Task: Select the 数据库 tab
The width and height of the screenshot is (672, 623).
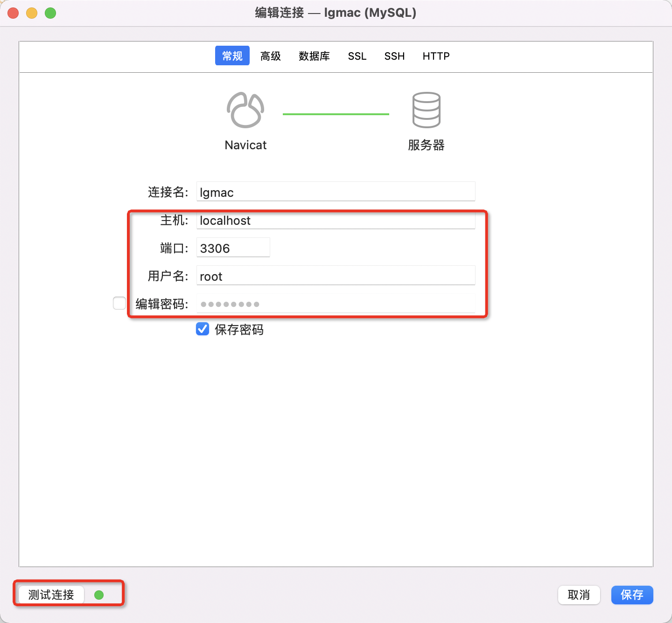Action: (x=314, y=56)
